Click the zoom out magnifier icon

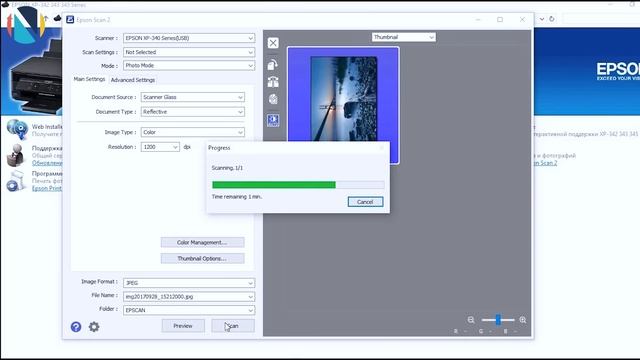pyautogui.click(x=471, y=320)
